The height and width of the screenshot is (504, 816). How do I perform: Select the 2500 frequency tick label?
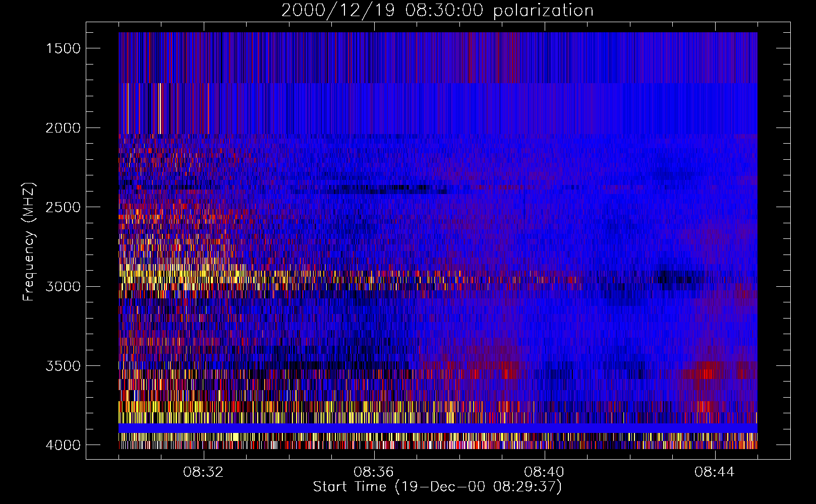pyautogui.click(x=63, y=207)
